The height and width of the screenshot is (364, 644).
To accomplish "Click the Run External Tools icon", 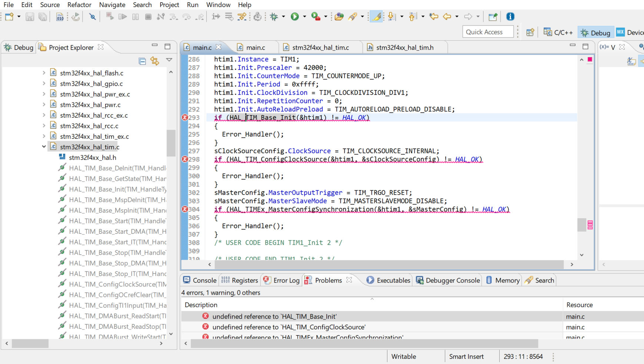I will [316, 17].
